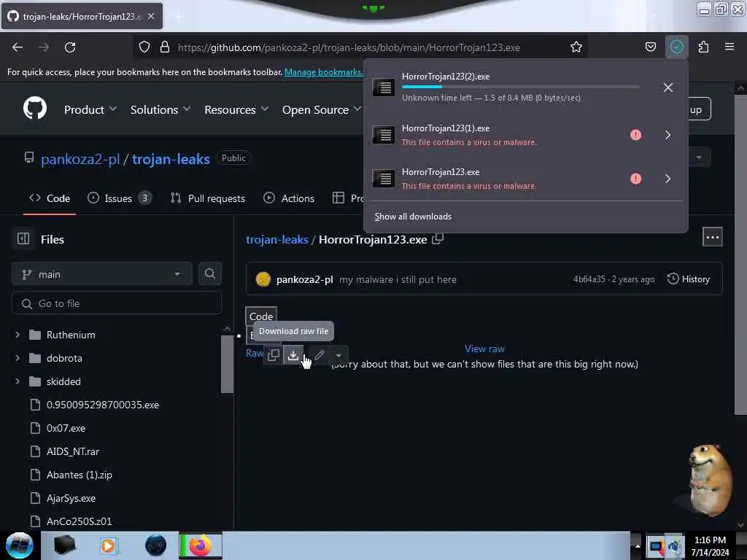Click Show all downloads
This screenshot has width=747, height=560.
413,217
